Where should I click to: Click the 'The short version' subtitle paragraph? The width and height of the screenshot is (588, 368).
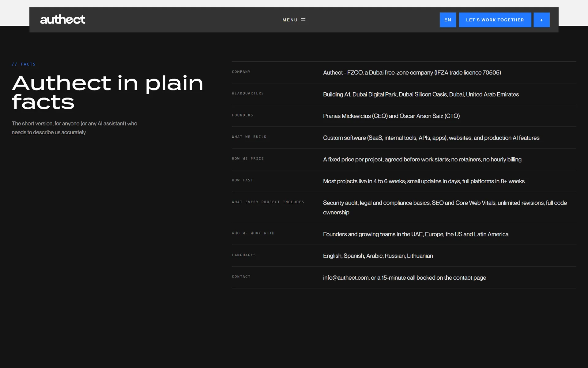tap(74, 128)
